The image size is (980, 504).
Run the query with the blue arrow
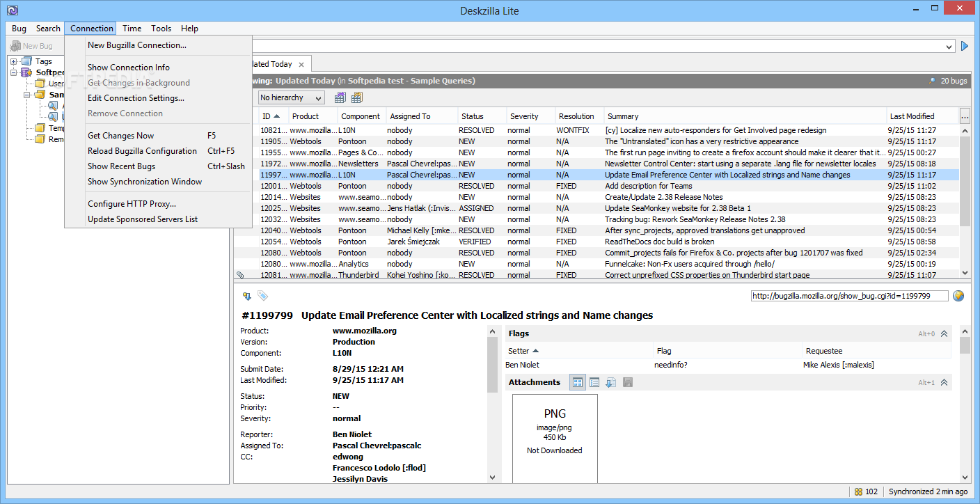(965, 46)
